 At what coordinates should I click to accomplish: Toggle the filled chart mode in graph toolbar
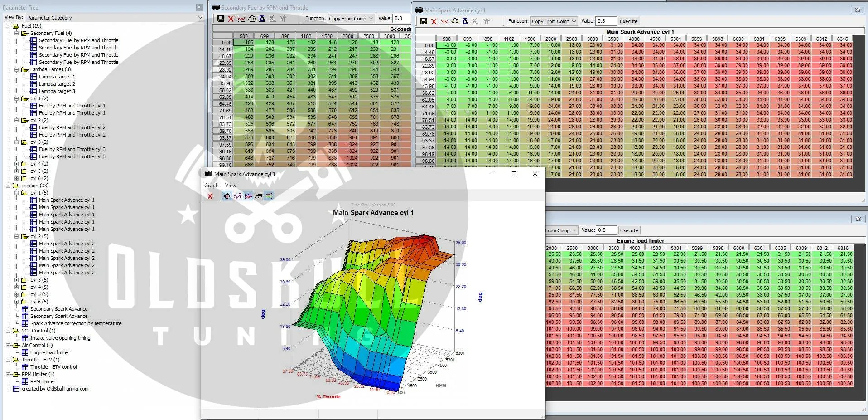[x=248, y=196]
